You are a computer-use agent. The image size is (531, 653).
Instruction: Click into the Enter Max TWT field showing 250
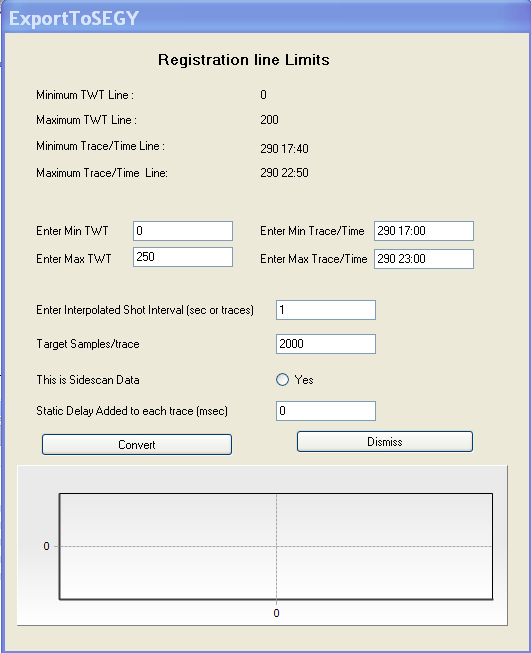pyautogui.click(x=183, y=257)
